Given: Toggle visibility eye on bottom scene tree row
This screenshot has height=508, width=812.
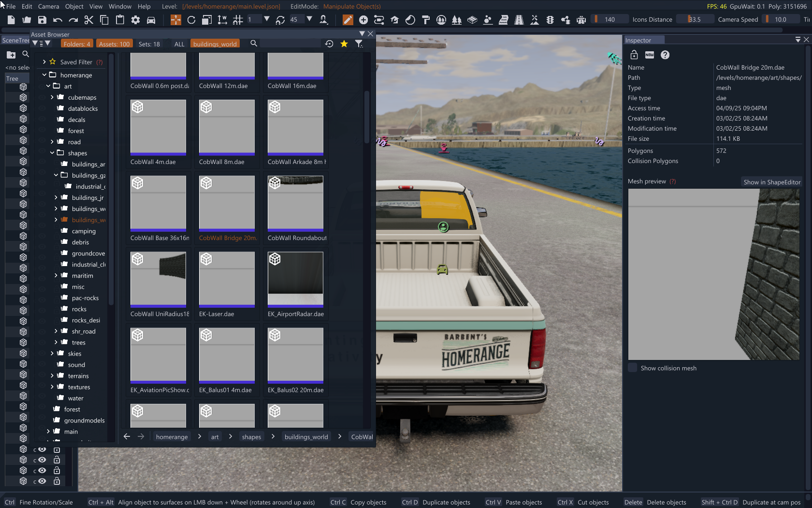Looking at the screenshot, I should click(43, 481).
